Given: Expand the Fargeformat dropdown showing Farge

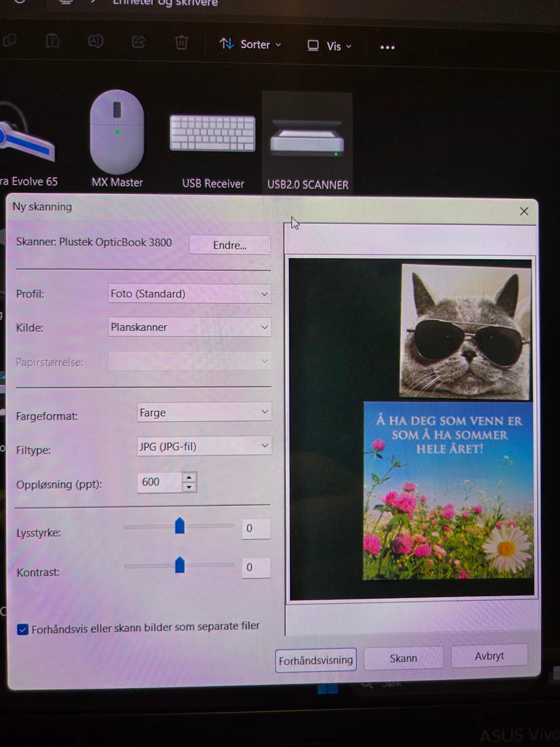Looking at the screenshot, I should point(204,413).
